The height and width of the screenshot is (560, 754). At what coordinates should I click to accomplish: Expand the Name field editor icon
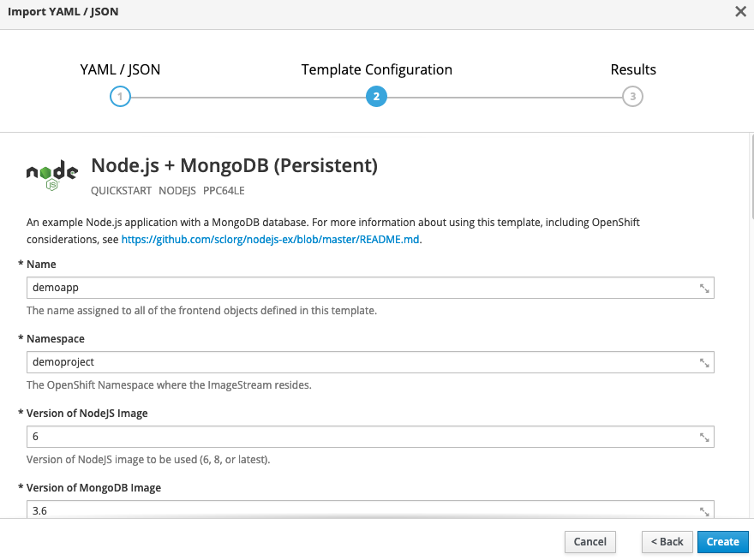click(704, 289)
